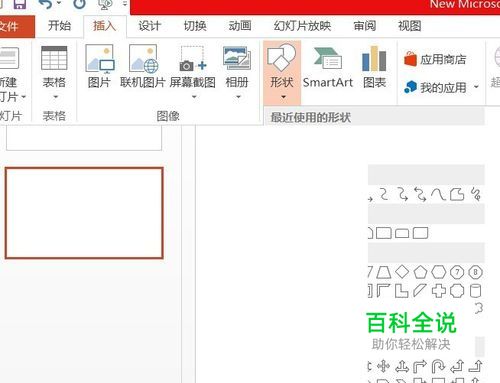Choose the U-turn arrow shape
500x383 pixels.
point(438,366)
